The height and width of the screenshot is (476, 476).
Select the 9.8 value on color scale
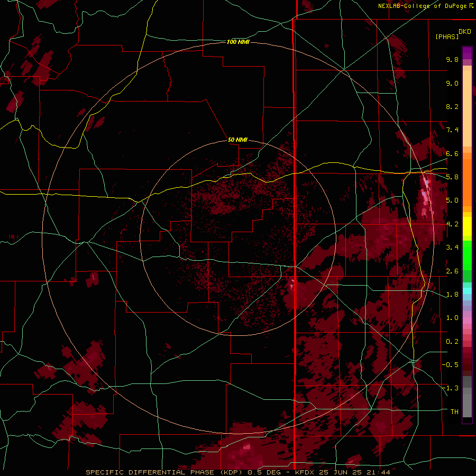point(452,59)
